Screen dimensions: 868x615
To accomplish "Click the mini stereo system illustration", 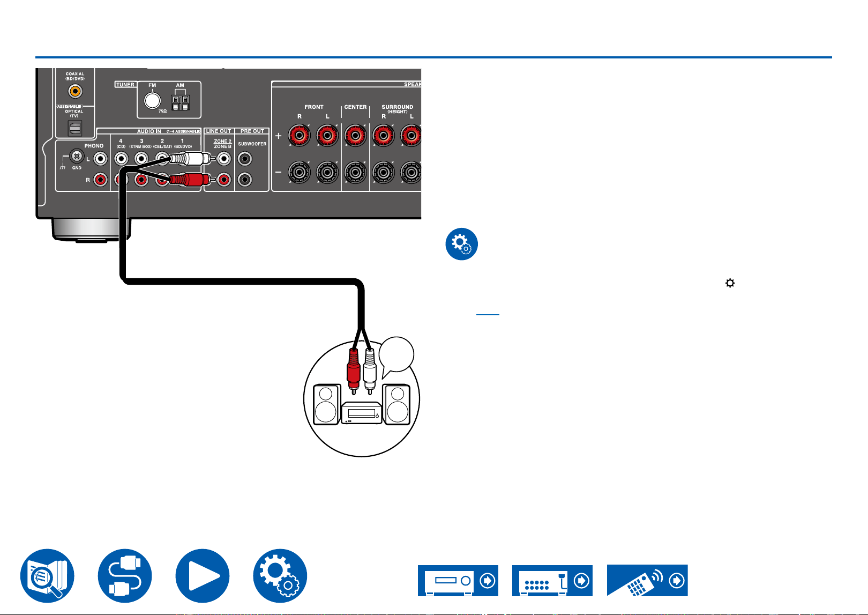I will pos(362,404).
